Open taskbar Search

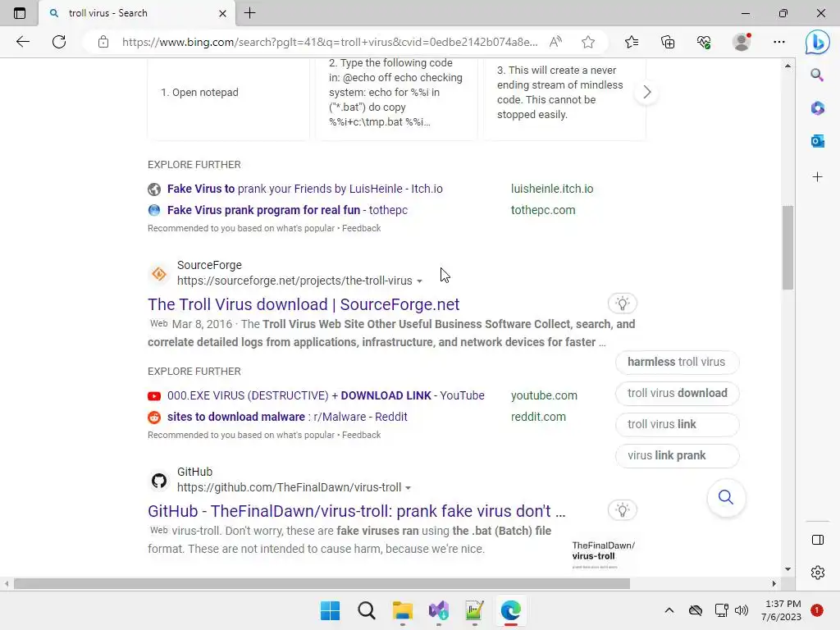[x=367, y=610]
